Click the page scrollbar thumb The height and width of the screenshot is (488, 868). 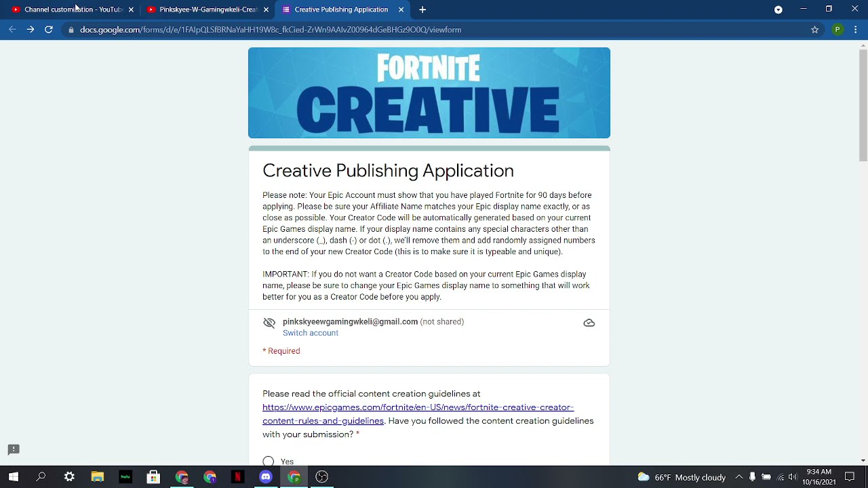tap(863, 105)
